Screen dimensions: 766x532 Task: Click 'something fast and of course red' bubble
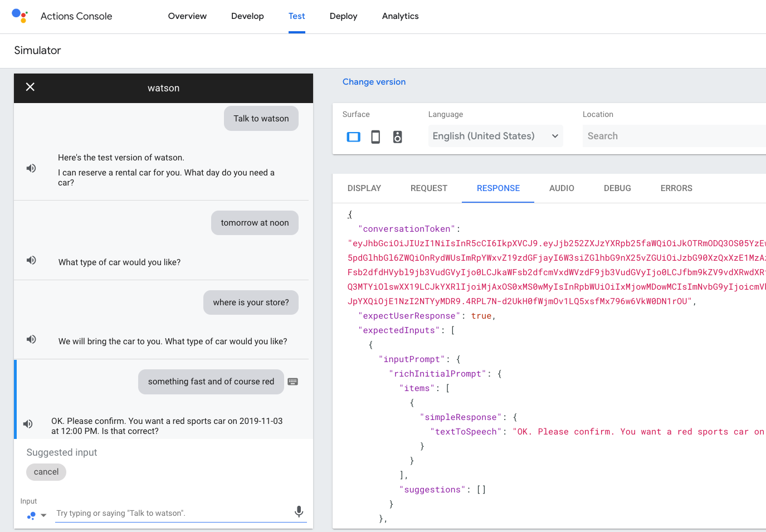211,382
